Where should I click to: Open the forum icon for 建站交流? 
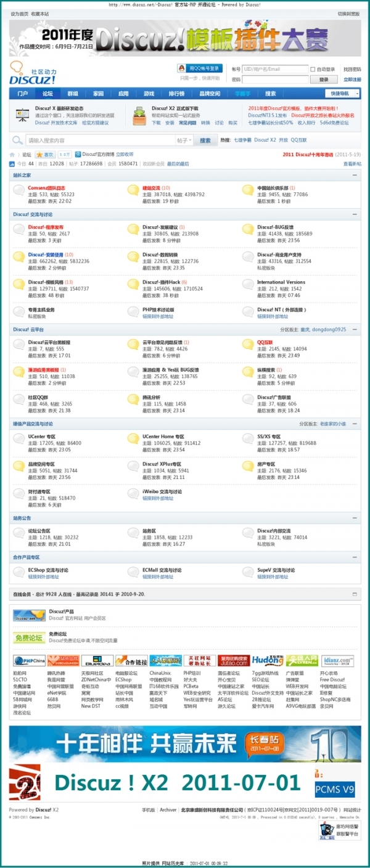(133, 190)
